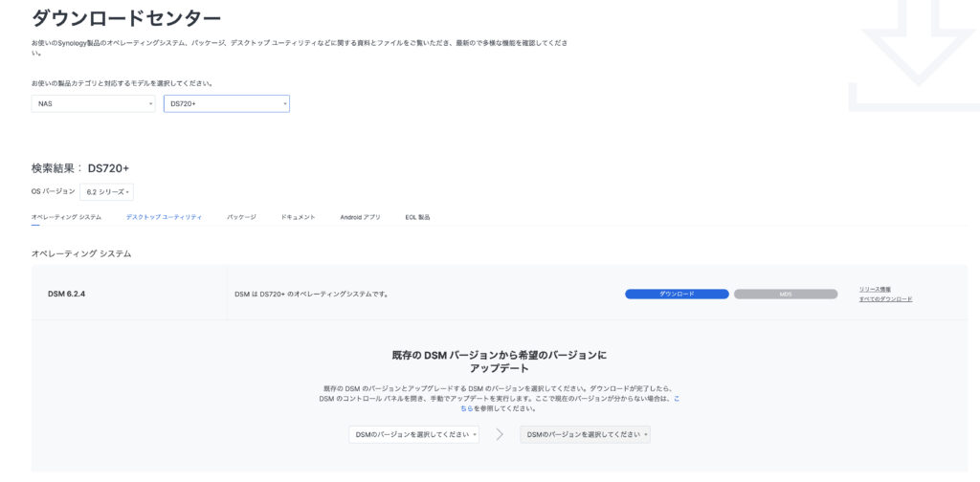Expand the OS version 6.2 series dropdown
The image size is (980, 482).
106,191
